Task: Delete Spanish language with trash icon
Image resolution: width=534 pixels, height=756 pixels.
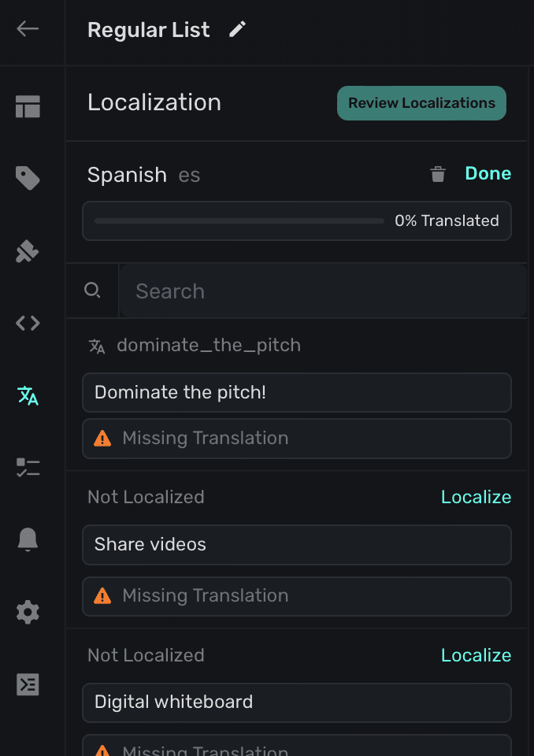Action: click(438, 174)
